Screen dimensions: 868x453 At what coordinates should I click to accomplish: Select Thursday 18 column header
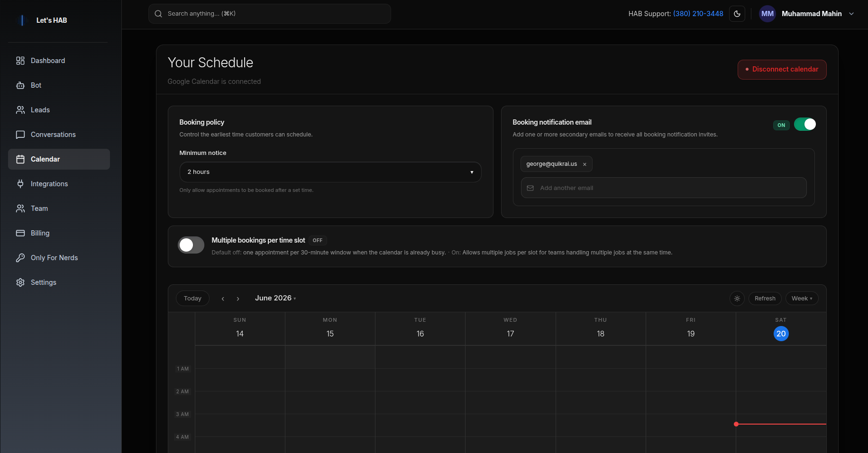pos(601,328)
